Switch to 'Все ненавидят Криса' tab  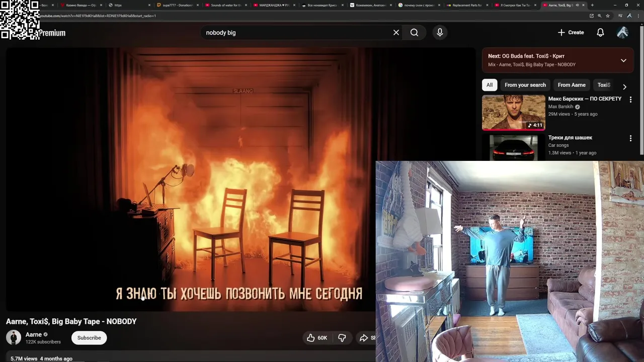click(x=321, y=5)
